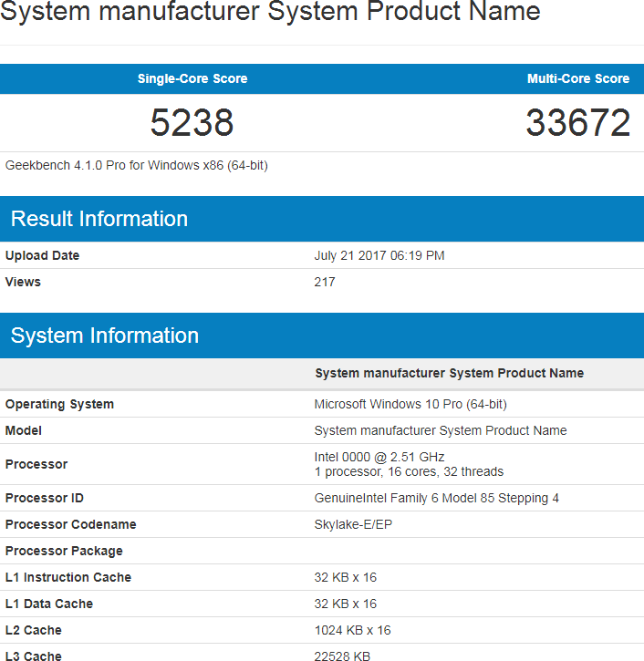
Task: Click the L3 Cache value 22528 KB
Action: [342, 656]
